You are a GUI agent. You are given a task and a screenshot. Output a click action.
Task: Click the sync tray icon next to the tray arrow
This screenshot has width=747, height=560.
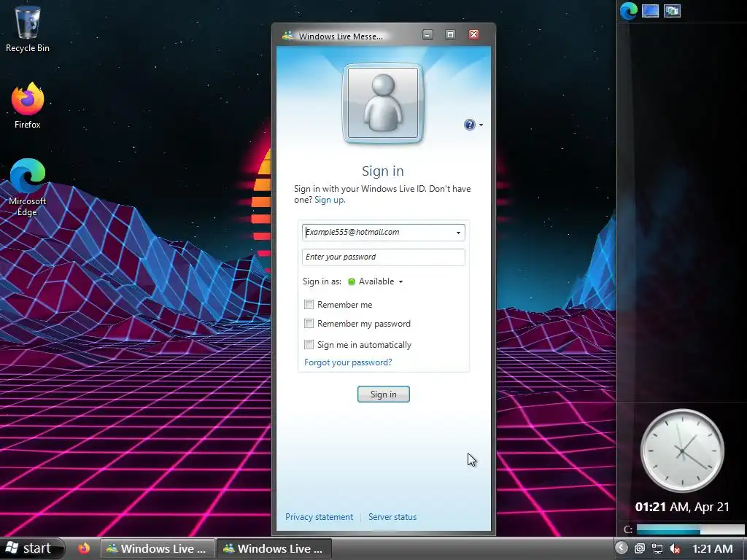(x=639, y=548)
